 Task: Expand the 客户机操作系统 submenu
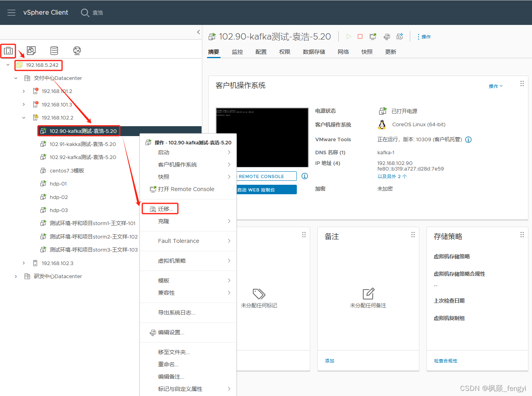pyautogui.click(x=188, y=165)
